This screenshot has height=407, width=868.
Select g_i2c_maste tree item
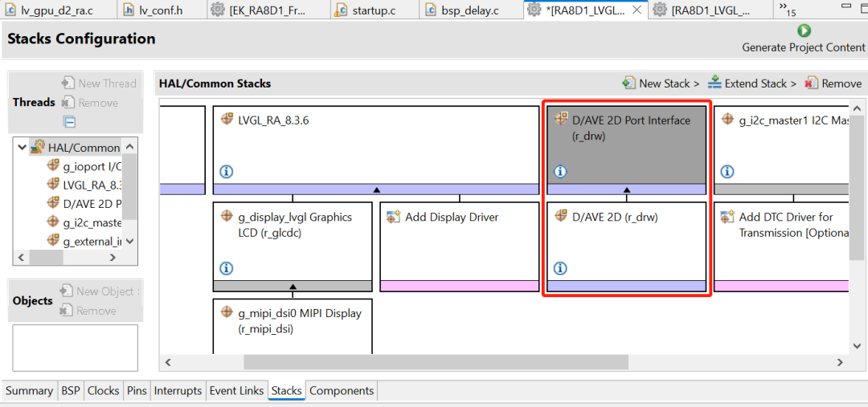click(x=84, y=222)
